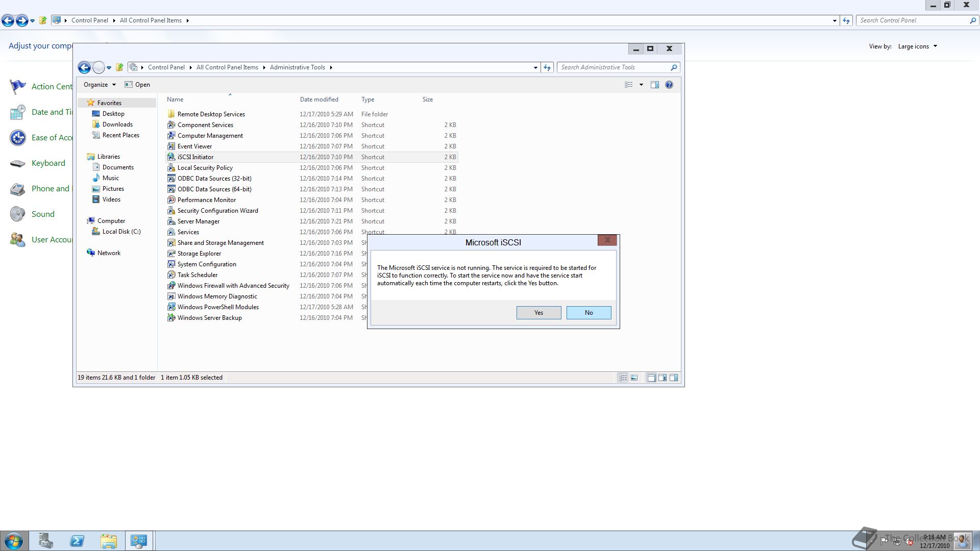Click All Control Panel Items breadcrumb in Explorer

[x=227, y=67]
